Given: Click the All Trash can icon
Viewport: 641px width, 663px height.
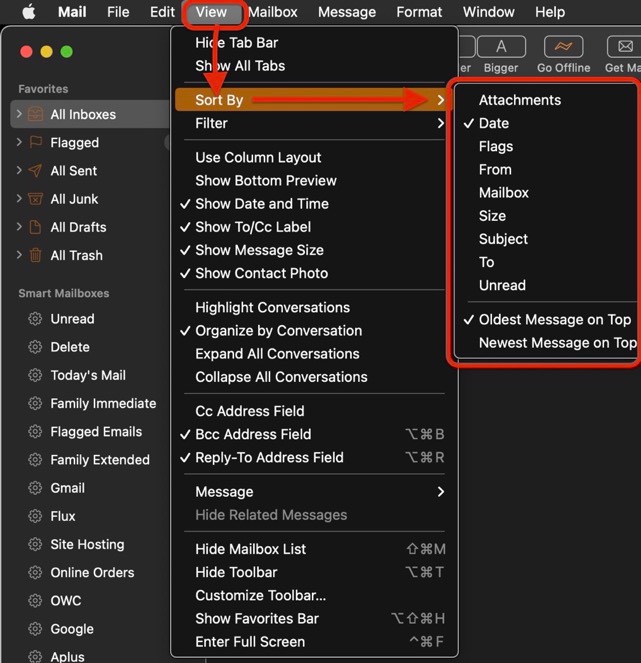Looking at the screenshot, I should pyautogui.click(x=35, y=255).
